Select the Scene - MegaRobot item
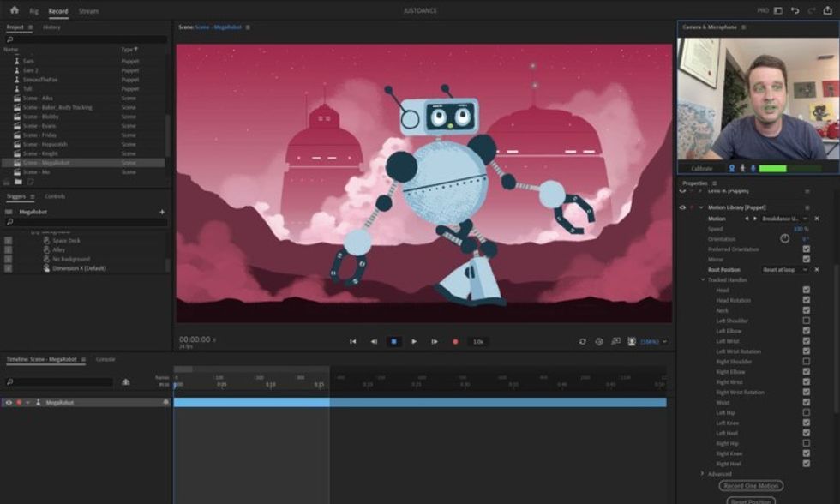Screen dimensions: 840x504 tap(83, 162)
